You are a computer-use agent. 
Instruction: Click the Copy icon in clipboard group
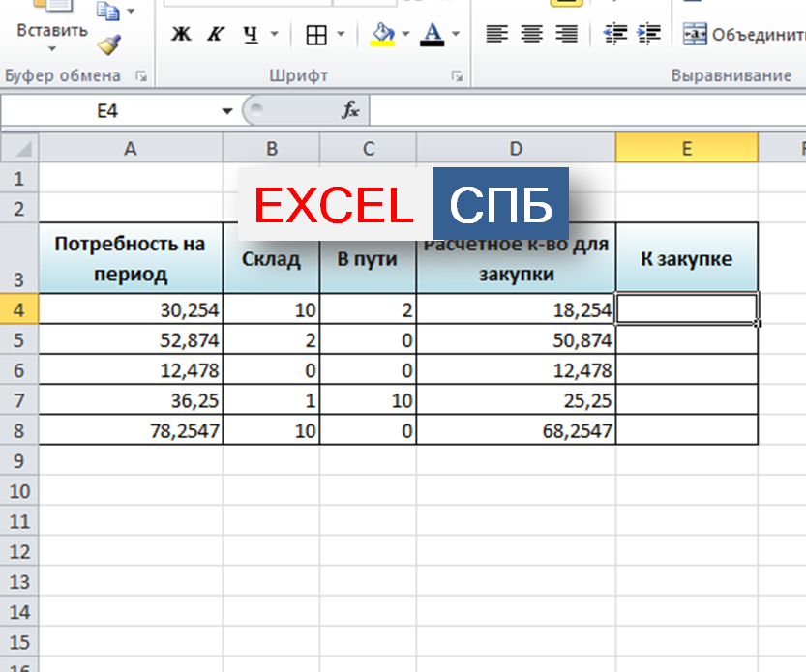107,12
